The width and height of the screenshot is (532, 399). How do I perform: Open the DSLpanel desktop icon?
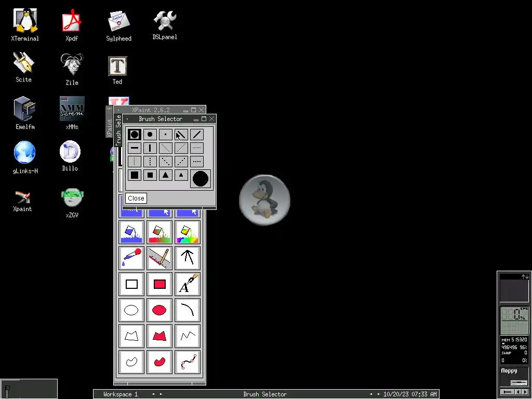(165, 25)
